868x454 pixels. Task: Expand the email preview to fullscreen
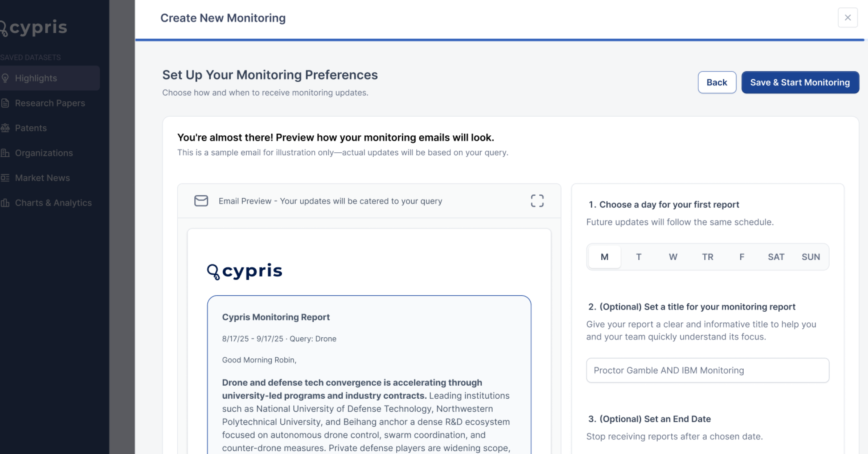click(537, 201)
